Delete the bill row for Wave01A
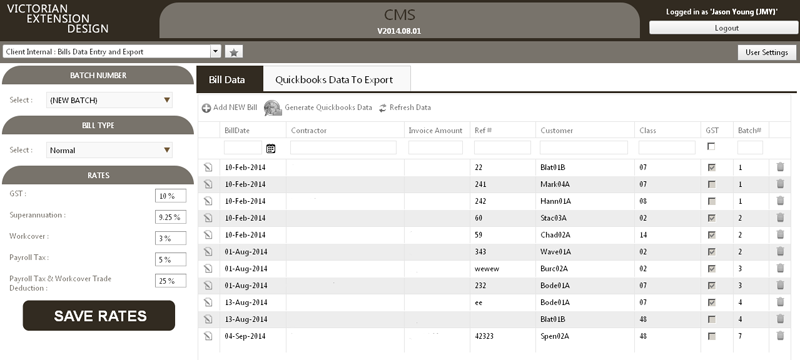Image resolution: width=800 pixels, height=360 pixels. [x=780, y=251]
